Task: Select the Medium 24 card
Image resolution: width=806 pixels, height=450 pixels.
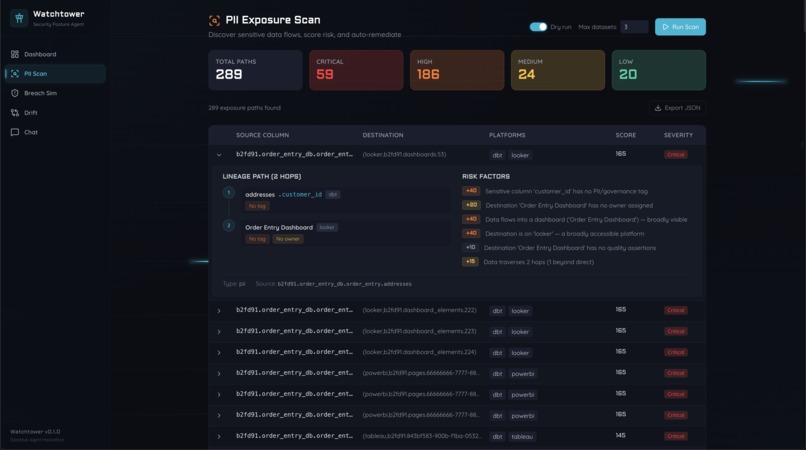Action: pyautogui.click(x=558, y=70)
